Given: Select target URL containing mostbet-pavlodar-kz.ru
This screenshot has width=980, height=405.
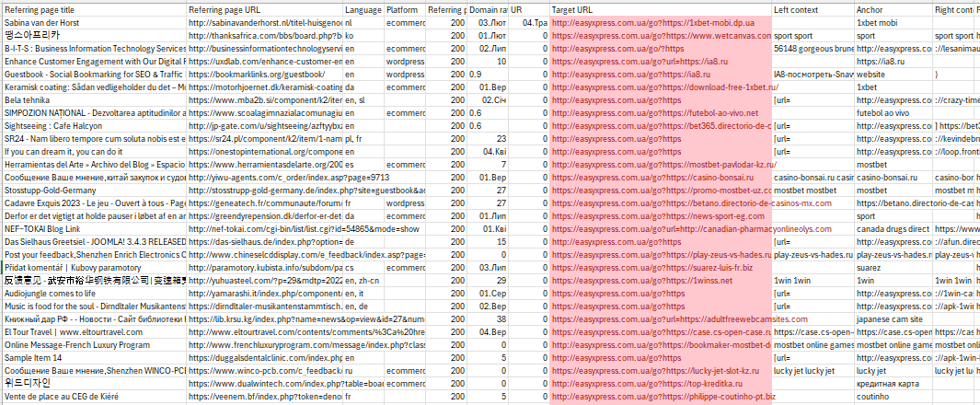Looking at the screenshot, I should [661, 165].
